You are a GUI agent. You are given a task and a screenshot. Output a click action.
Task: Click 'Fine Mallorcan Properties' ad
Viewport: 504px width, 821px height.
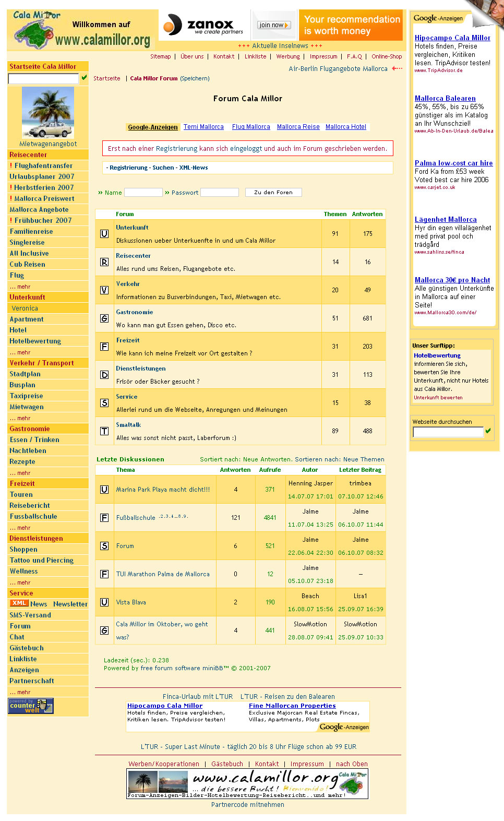(x=292, y=706)
